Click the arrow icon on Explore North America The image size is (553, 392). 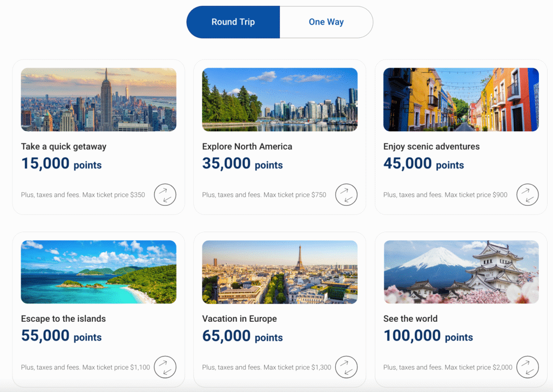[346, 195]
